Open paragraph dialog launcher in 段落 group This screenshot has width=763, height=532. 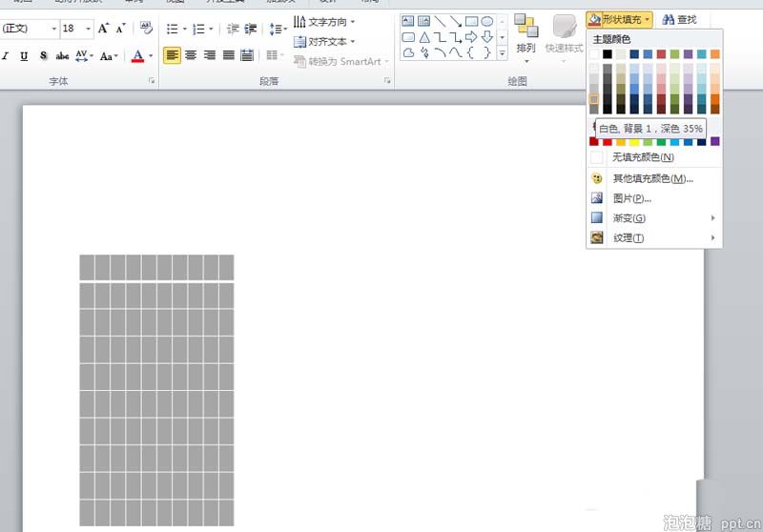click(x=387, y=81)
